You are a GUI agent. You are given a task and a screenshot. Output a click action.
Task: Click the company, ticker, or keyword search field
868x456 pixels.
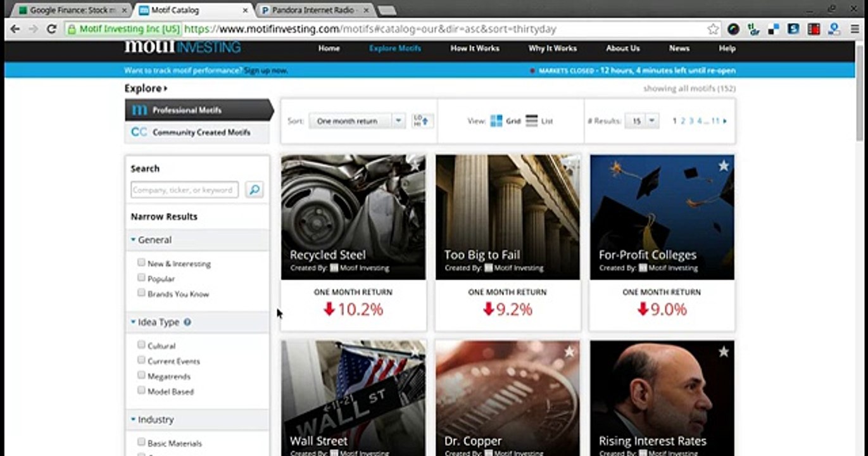click(x=185, y=189)
